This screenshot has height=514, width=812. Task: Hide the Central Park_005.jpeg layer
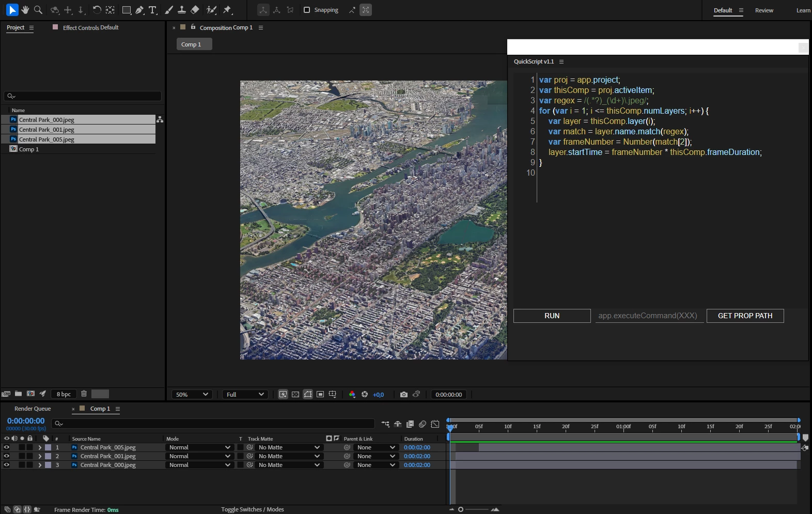coord(7,447)
